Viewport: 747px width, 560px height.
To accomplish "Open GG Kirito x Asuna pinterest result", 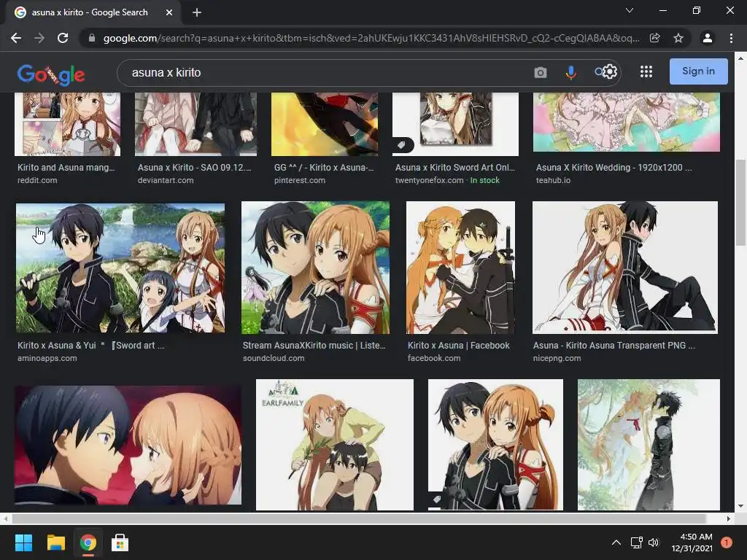I will point(324,168).
